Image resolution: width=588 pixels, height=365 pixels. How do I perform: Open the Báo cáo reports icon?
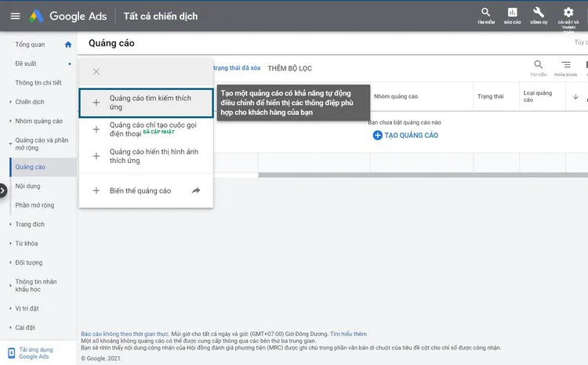click(513, 16)
